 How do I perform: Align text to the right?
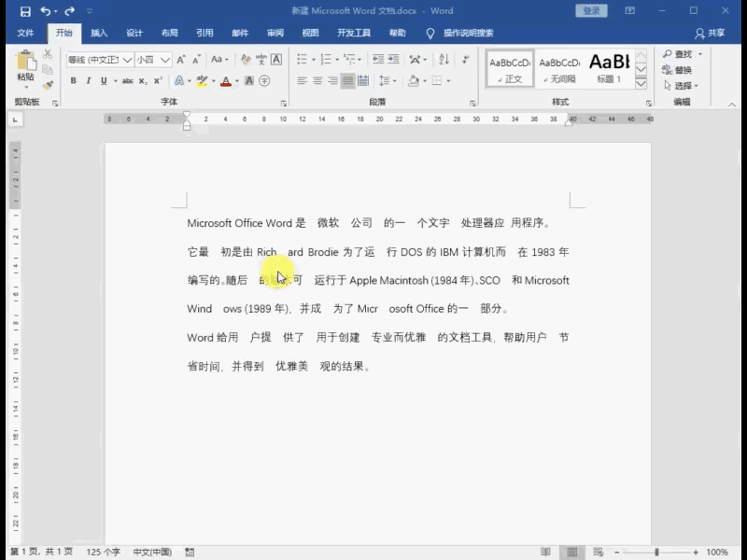point(332,81)
